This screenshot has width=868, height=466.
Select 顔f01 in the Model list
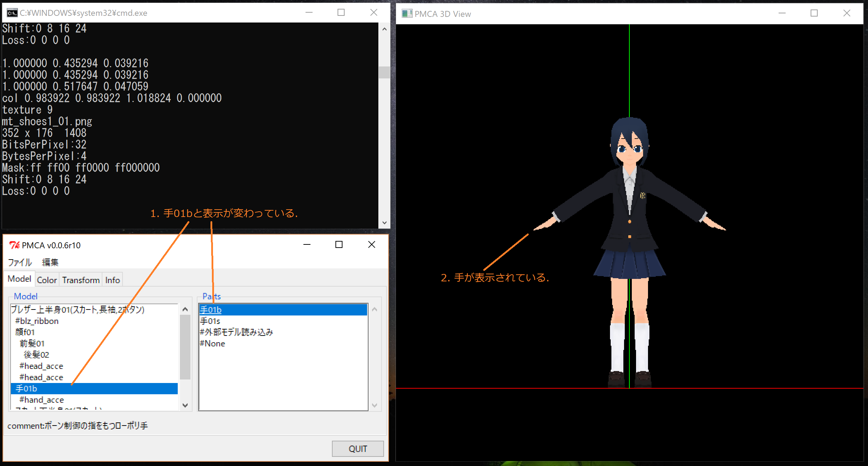coord(94,332)
